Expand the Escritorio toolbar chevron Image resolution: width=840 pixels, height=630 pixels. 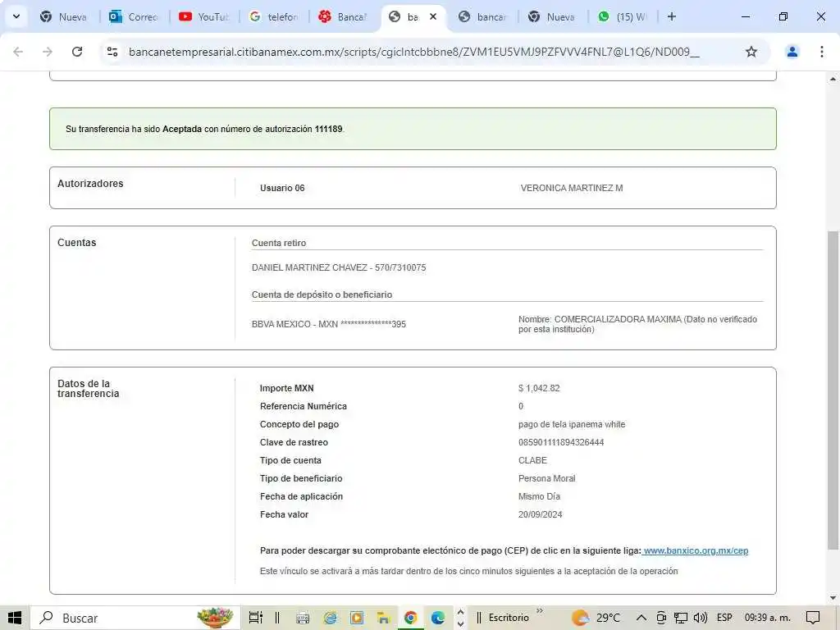(540, 611)
